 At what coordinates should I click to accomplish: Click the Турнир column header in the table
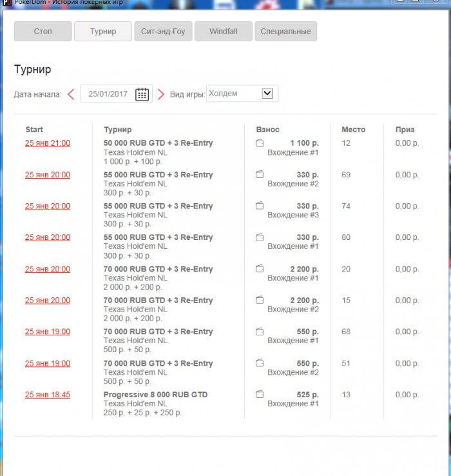(118, 130)
